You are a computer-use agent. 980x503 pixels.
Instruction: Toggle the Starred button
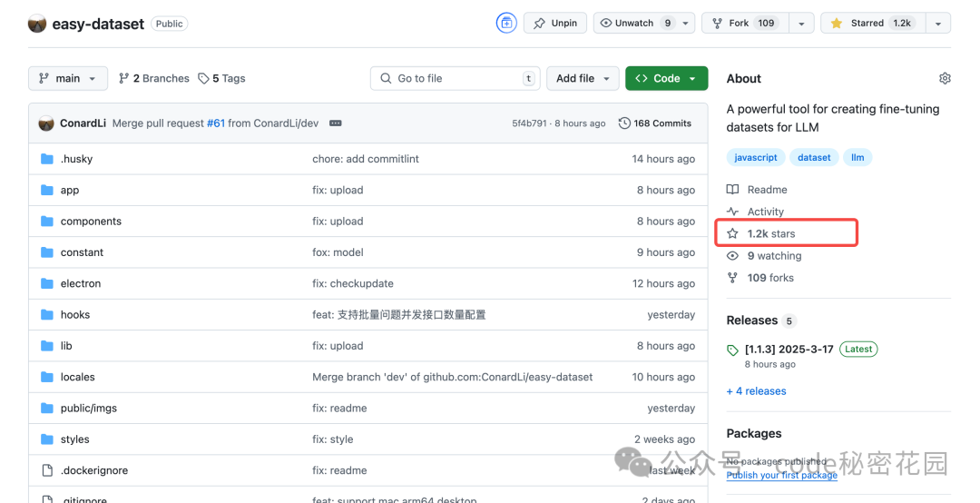(x=873, y=23)
